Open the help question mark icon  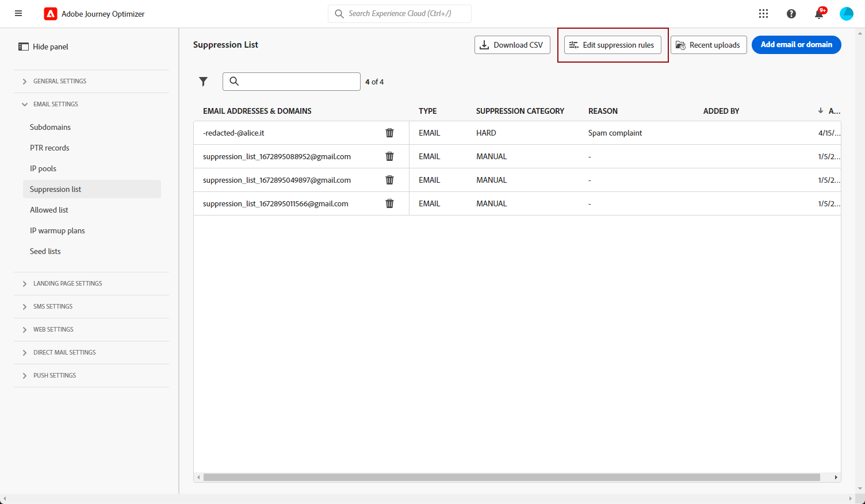pos(791,14)
